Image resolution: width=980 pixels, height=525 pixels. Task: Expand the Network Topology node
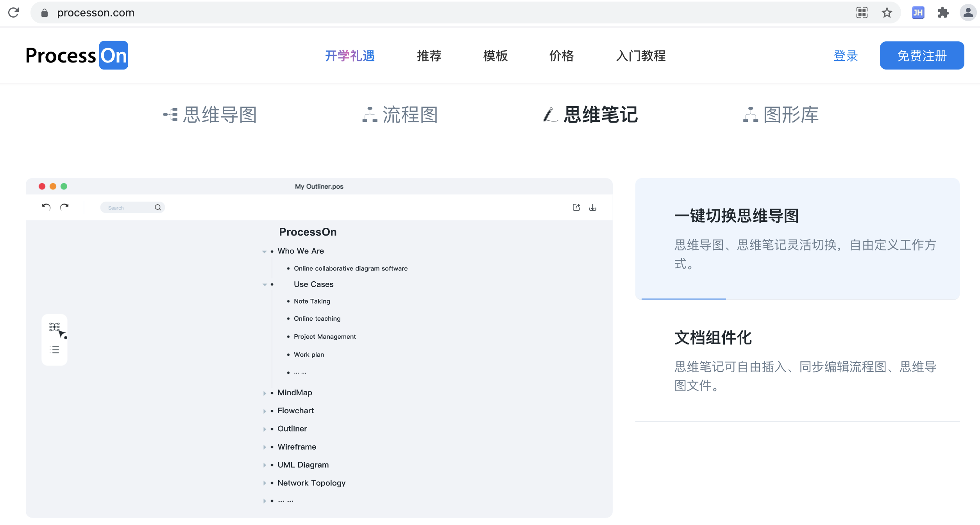[265, 483]
